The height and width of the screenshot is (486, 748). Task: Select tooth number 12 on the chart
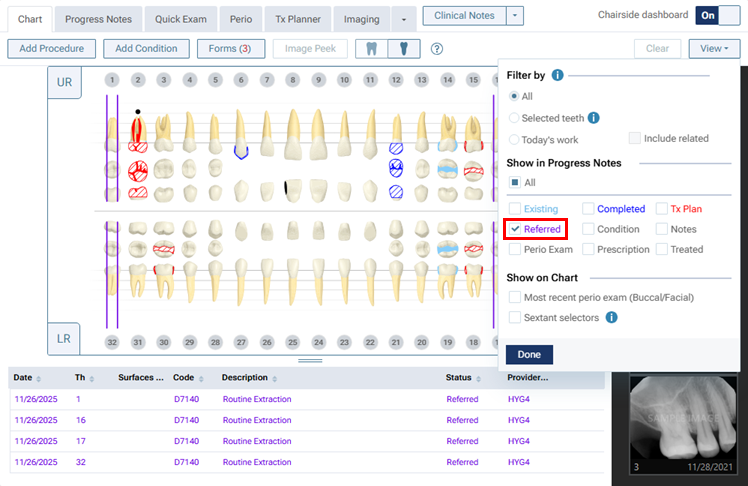click(396, 79)
